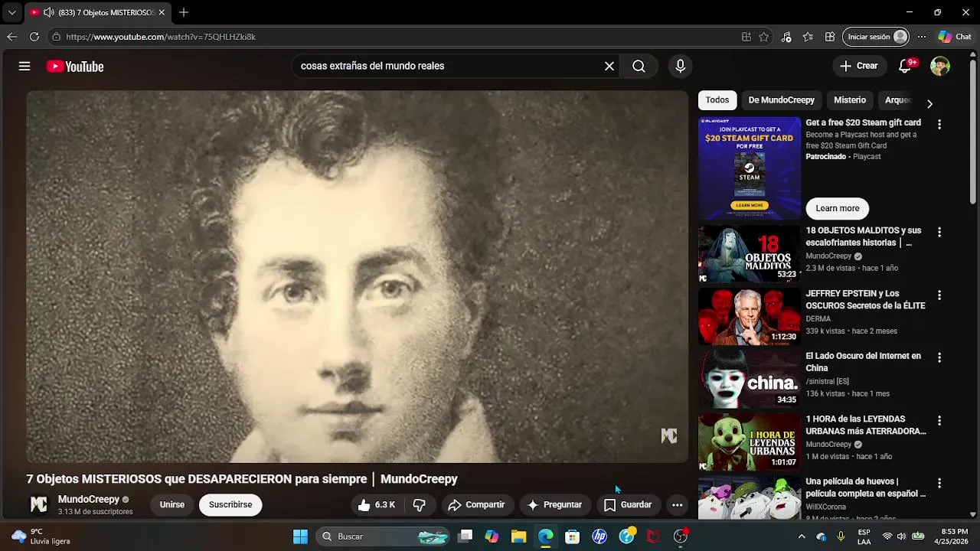Viewport: 980px width, 551px height.
Task: Open Edge media control music icon
Action: (786, 37)
